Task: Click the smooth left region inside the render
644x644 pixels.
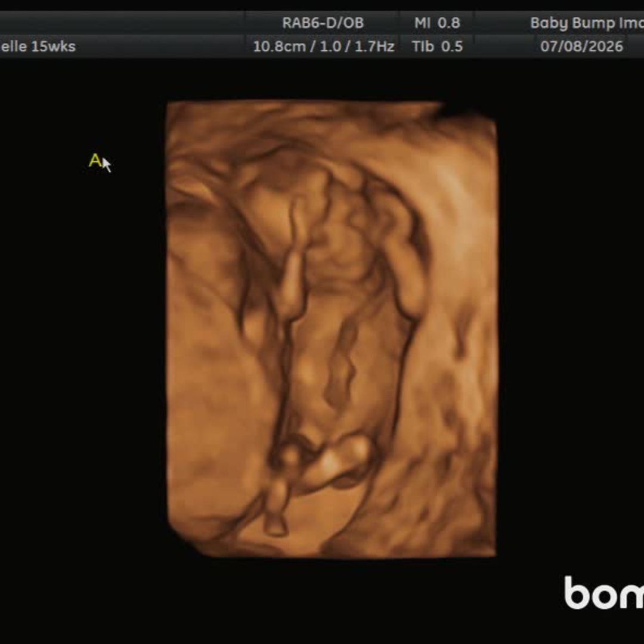Action: [205, 370]
